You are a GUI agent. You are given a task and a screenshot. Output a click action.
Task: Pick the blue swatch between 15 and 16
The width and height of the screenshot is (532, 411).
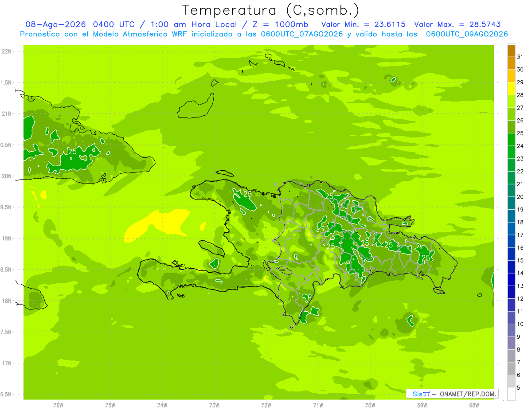[x=511, y=254]
